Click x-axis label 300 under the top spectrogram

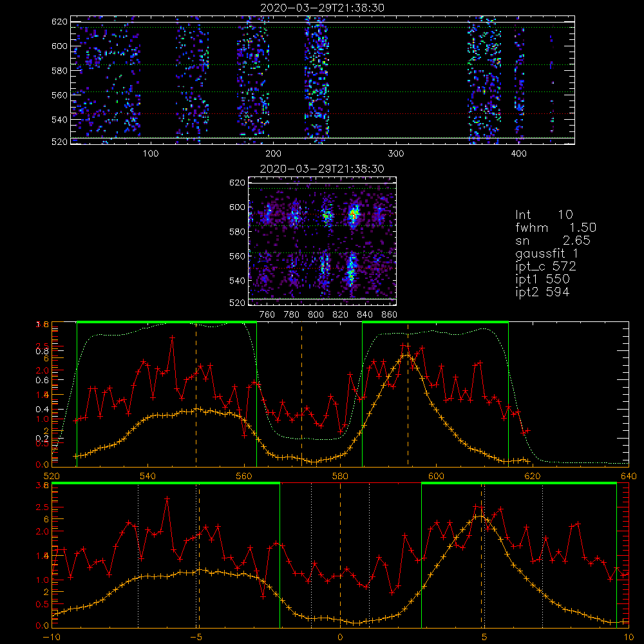[x=396, y=154]
